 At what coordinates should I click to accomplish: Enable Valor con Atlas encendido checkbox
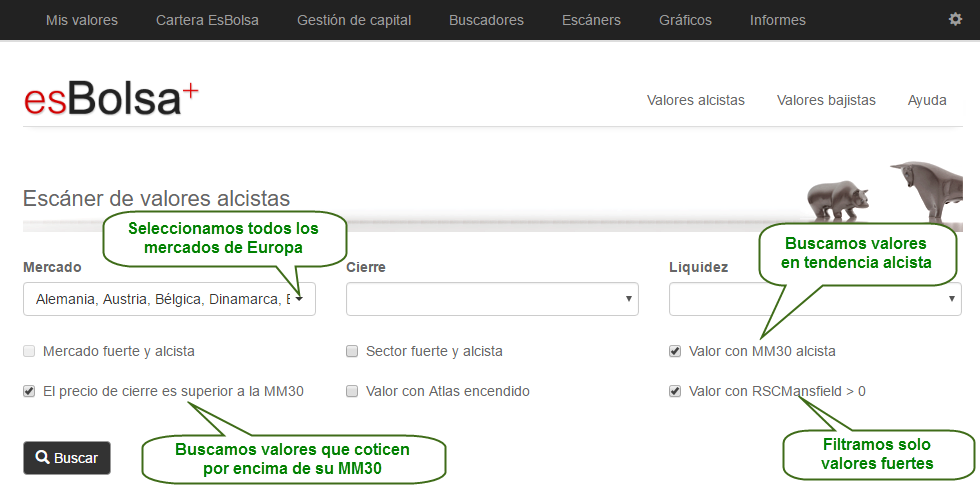pyautogui.click(x=352, y=391)
